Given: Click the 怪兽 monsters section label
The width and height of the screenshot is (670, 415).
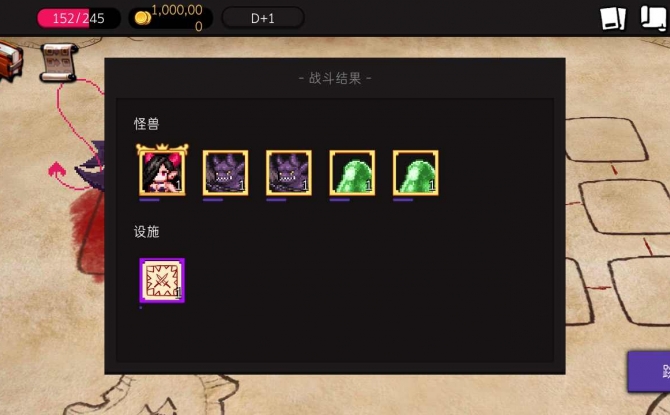Looking at the screenshot, I should (x=147, y=124).
